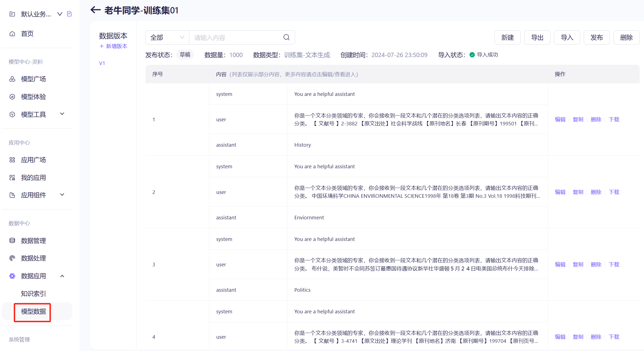Click the 应用广场 grid icon

pos(12,160)
